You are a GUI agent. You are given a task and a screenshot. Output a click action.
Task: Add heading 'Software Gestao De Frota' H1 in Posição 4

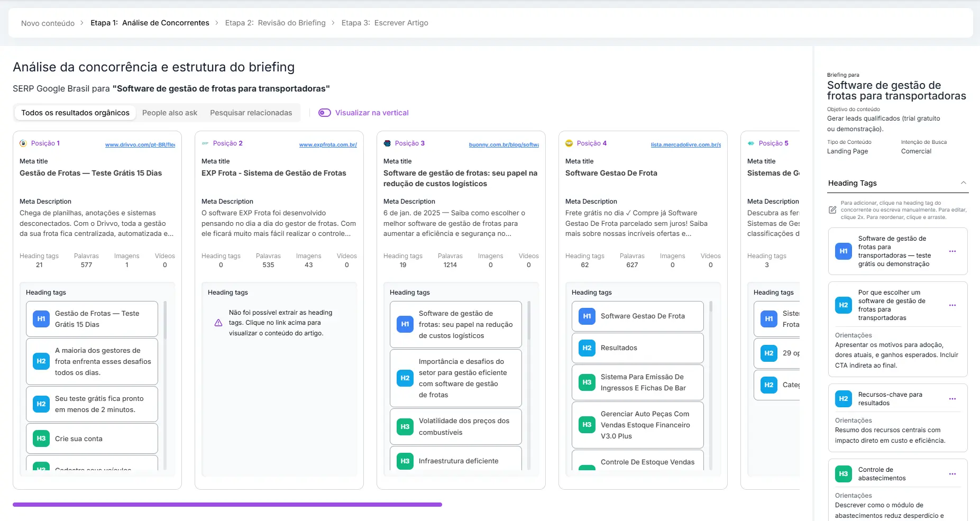pyautogui.click(x=638, y=316)
